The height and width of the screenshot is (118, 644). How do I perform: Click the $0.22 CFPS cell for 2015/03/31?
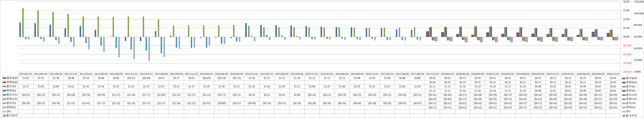pyautogui.click(x=267, y=95)
